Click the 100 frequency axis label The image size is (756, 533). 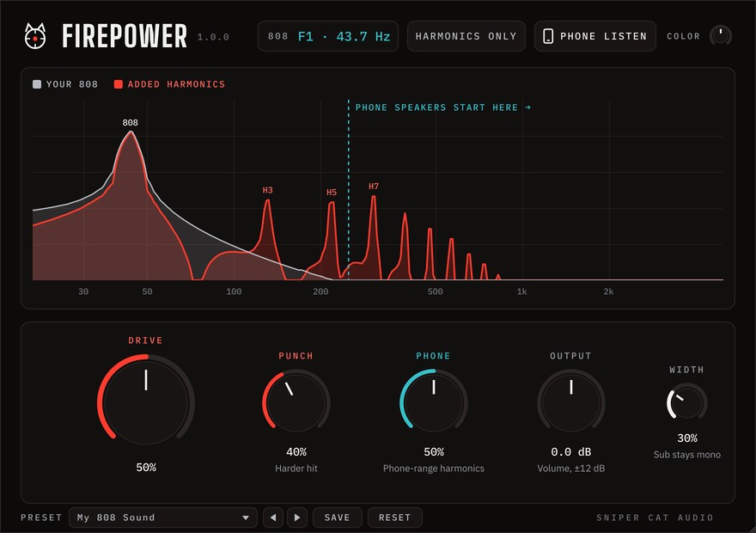coord(234,291)
